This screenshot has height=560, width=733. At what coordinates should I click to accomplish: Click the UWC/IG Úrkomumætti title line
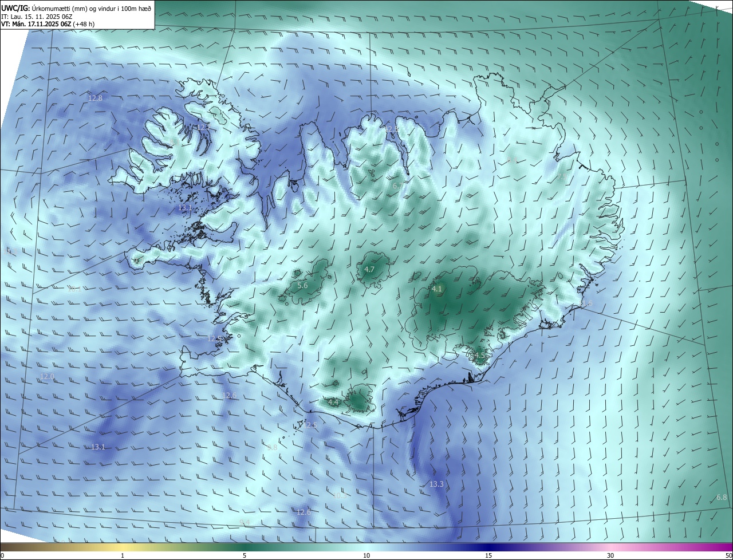[x=76, y=9]
